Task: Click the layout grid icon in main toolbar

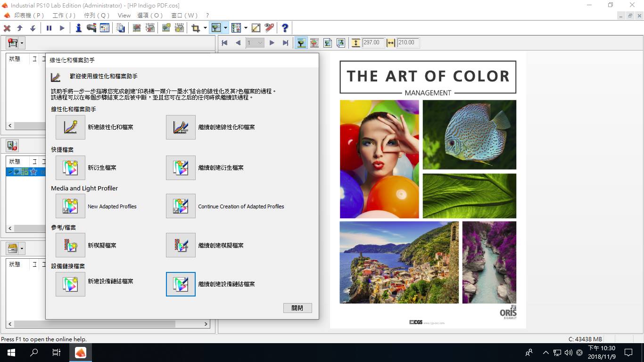Action: coord(236,28)
